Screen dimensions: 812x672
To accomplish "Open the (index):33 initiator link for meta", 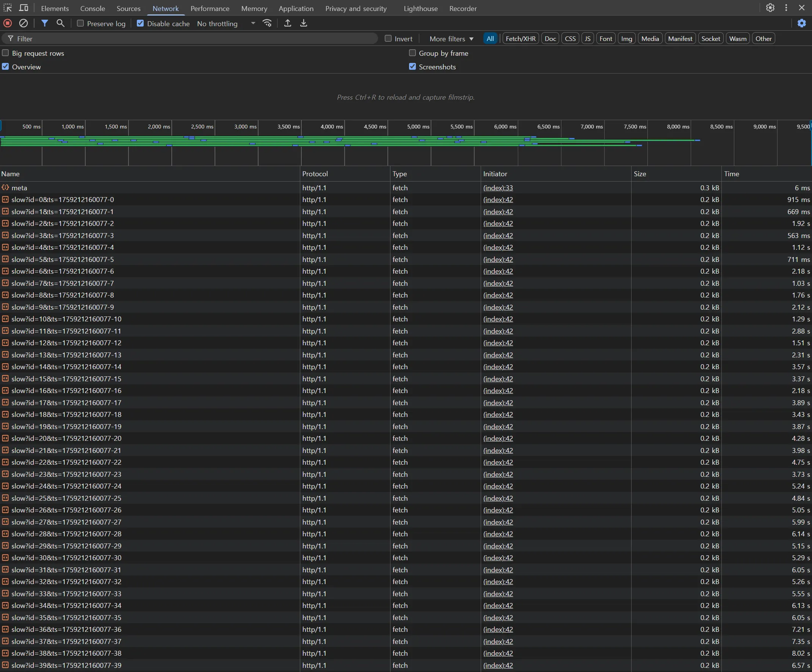I will tap(498, 188).
